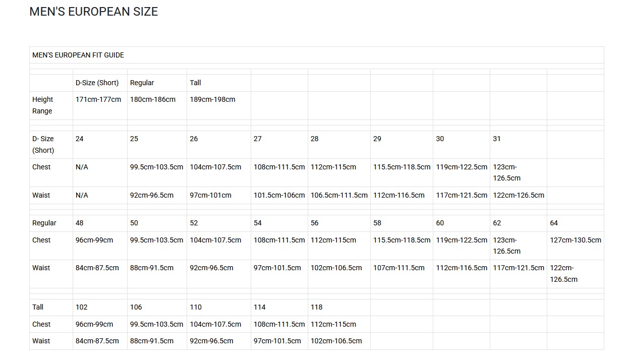
Task: Click the MEN'S EUROPEAN FIT GUIDE title cell
Action: pos(78,55)
